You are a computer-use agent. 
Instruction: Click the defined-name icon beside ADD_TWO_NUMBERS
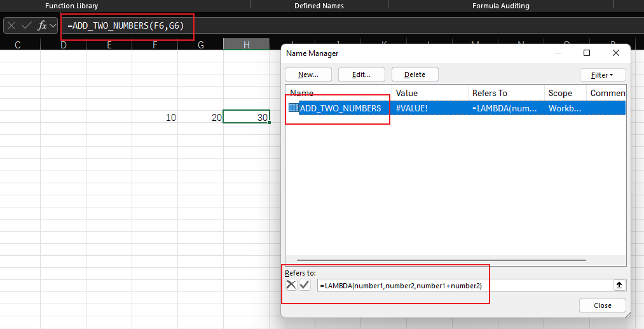[293, 108]
